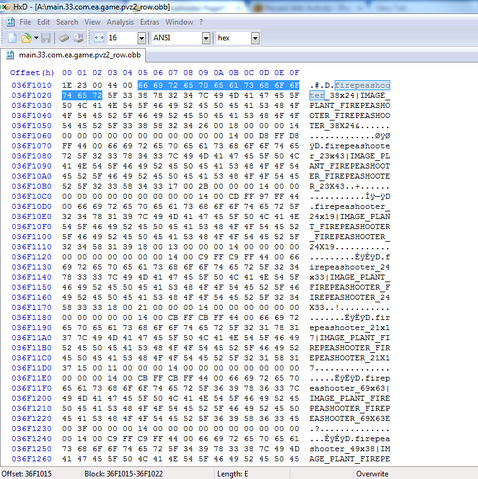
Task: Open a file with the folder icon
Action: point(26,38)
